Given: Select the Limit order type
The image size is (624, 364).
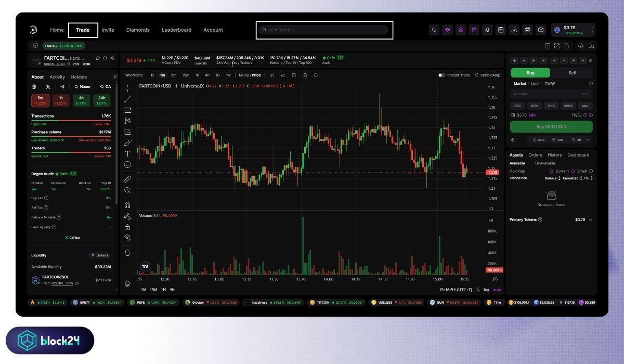Looking at the screenshot, I should click(535, 83).
